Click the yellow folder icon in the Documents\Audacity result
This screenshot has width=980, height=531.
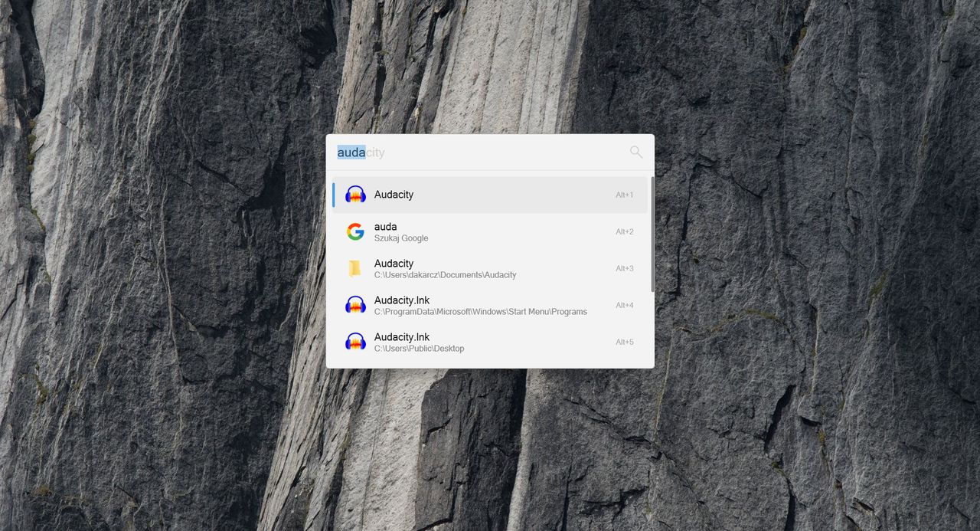click(x=354, y=268)
